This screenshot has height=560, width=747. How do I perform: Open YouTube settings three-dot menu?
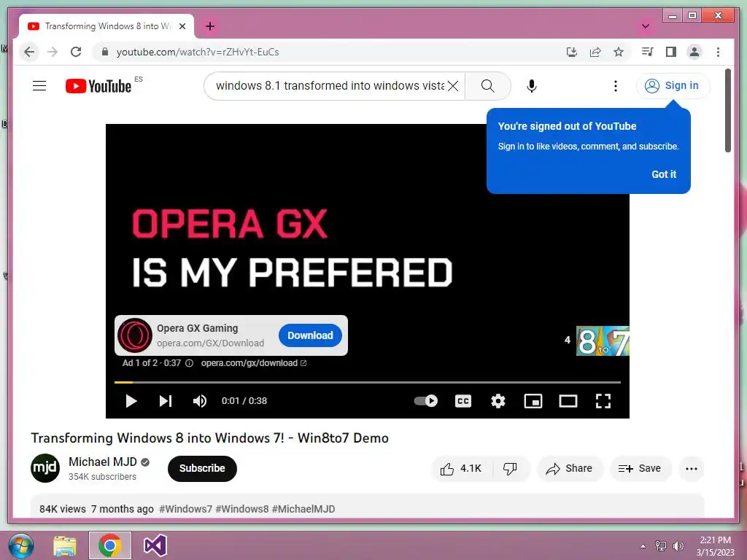click(x=616, y=86)
